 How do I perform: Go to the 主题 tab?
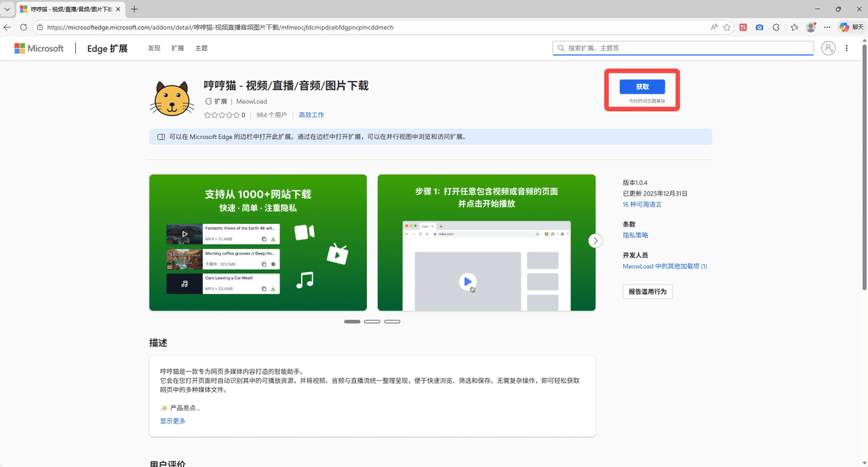[x=201, y=48]
